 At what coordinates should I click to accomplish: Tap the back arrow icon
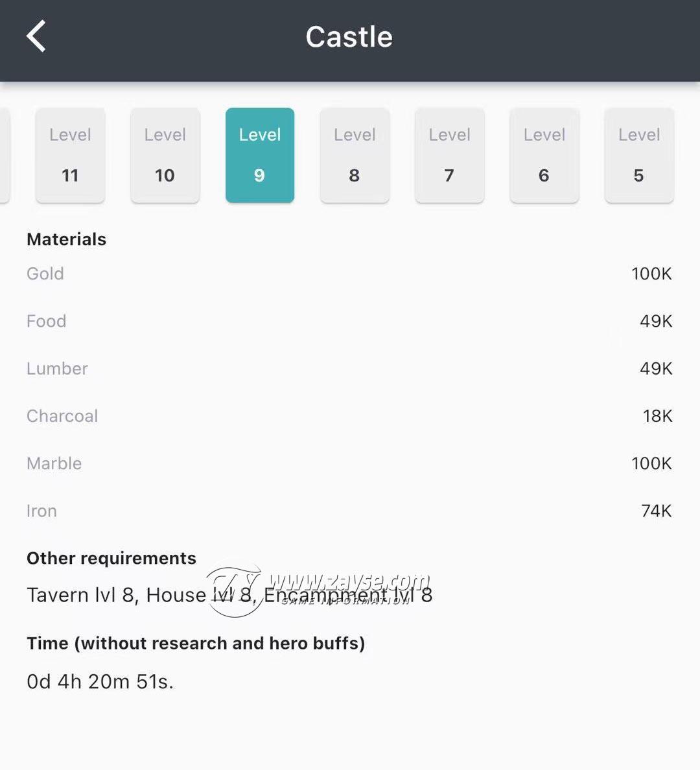tap(36, 36)
